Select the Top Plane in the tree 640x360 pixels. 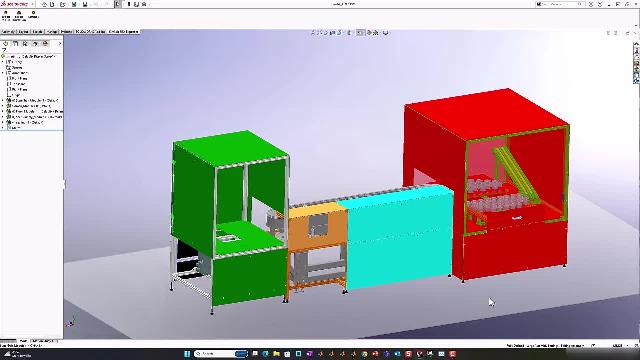tap(17, 84)
